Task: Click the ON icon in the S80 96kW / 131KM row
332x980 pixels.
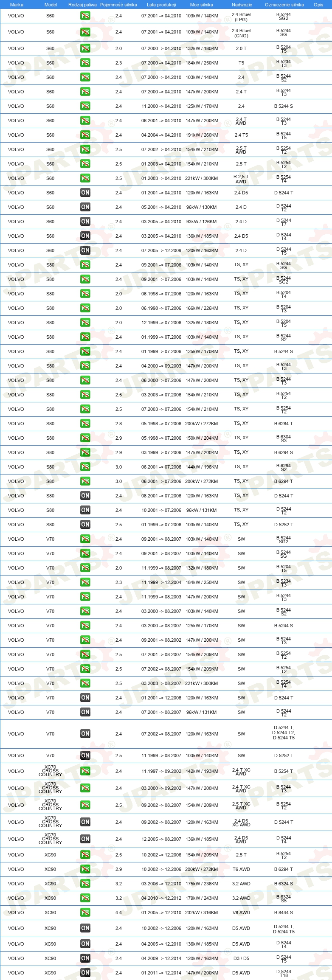Action: [x=85, y=510]
